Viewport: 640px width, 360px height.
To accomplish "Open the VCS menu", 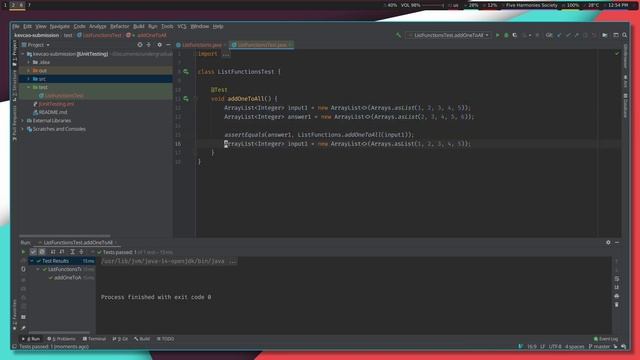I will point(182,27).
